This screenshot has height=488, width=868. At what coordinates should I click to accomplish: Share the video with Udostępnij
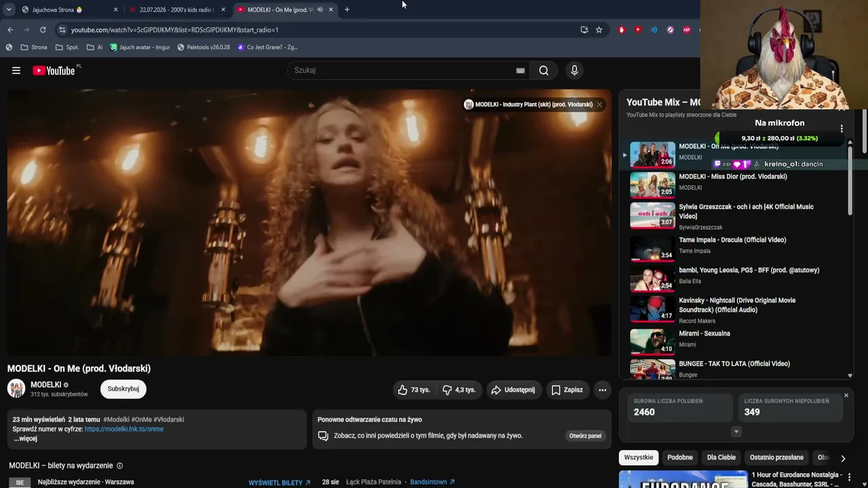513,390
